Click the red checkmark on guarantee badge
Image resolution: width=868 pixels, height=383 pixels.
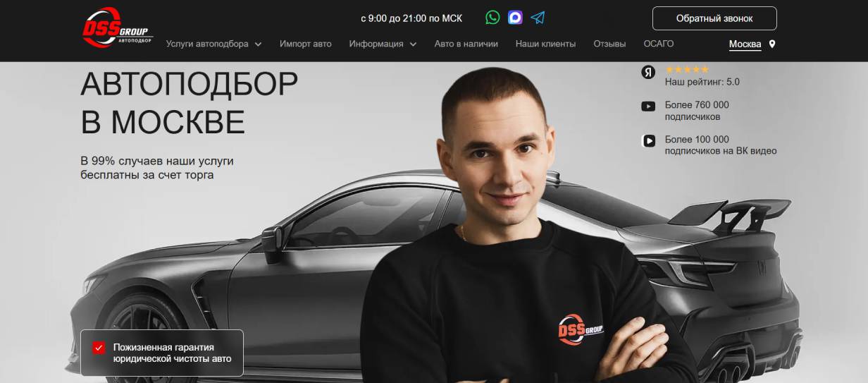tap(99, 347)
